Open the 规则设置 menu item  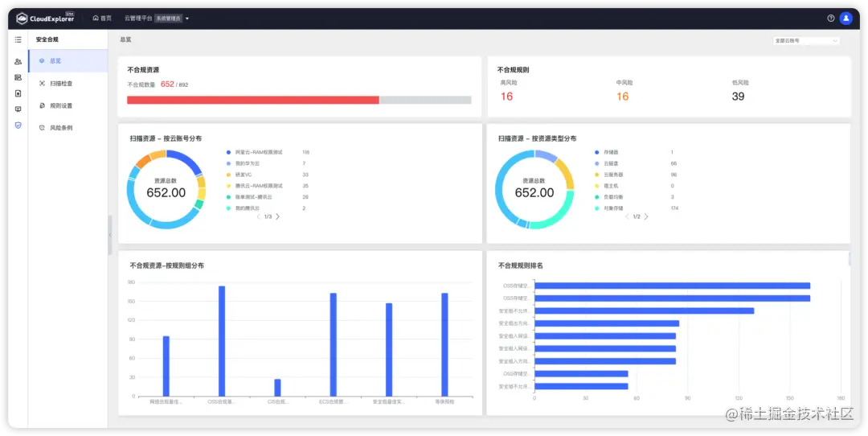point(68,105)
